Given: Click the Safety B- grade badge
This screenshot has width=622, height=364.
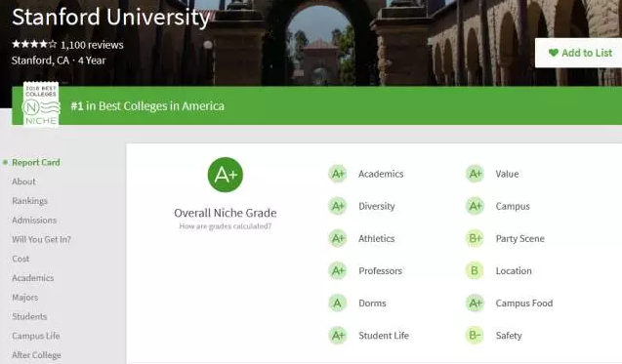Looking at the screenshot, I should click(x=475, y=336).
